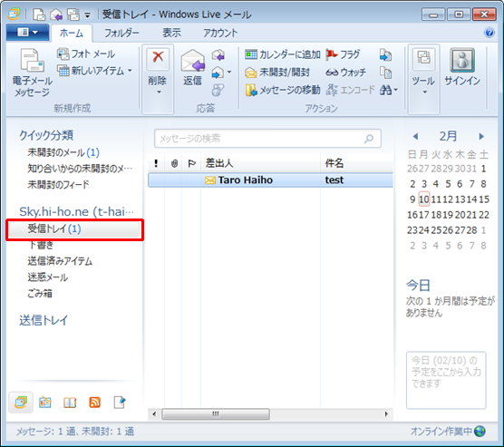Sort by the flag column header

[x=191, y=163]
